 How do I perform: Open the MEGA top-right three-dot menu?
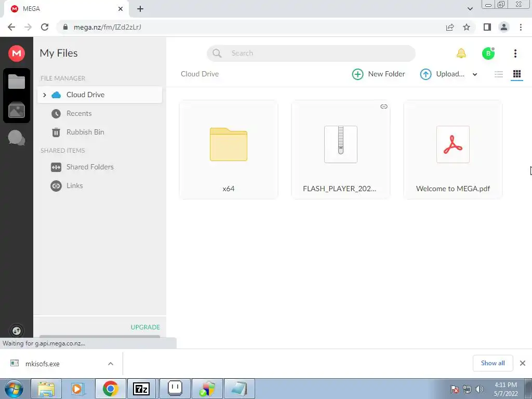pyautogui.click(x=515, y=54)
